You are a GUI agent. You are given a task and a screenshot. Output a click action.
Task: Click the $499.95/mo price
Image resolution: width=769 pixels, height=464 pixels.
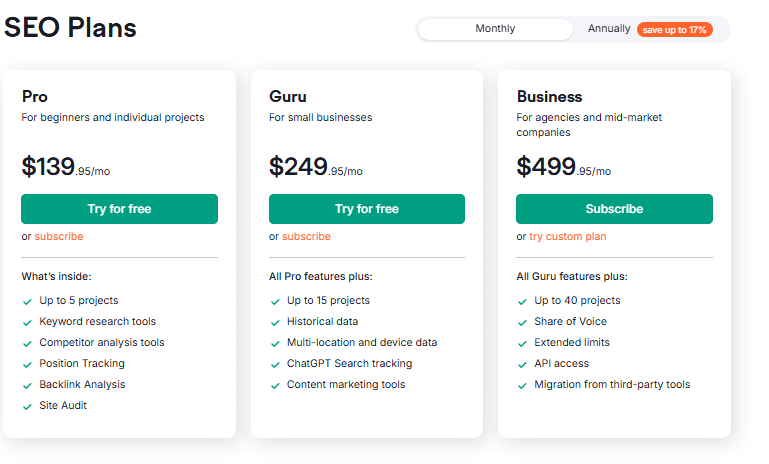tap(564, 166)
